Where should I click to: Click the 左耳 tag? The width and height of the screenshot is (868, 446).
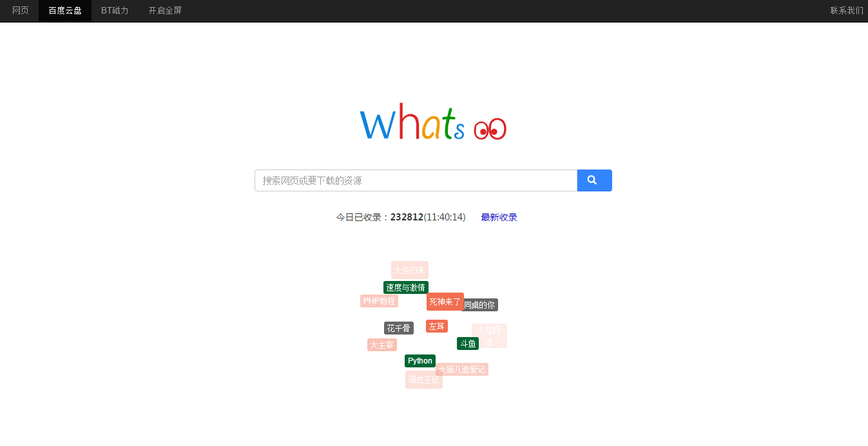pyautogui.click(x=436, y=326)
